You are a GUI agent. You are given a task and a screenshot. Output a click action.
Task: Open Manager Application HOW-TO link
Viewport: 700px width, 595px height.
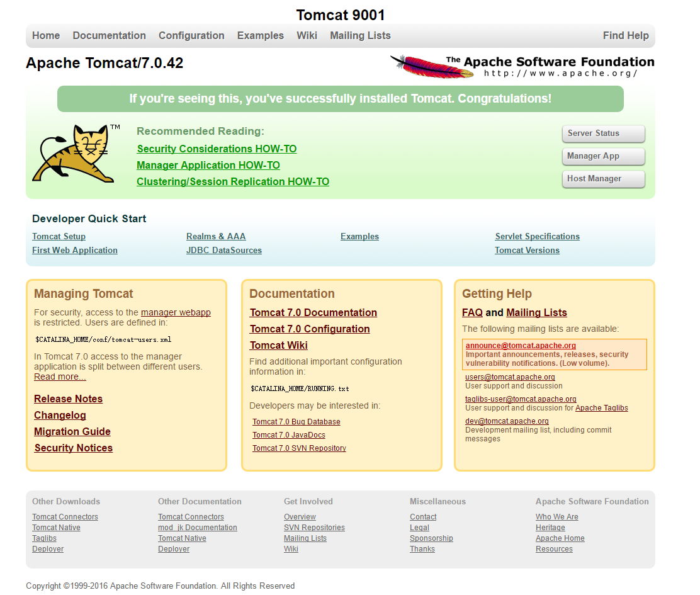point(208,165)
